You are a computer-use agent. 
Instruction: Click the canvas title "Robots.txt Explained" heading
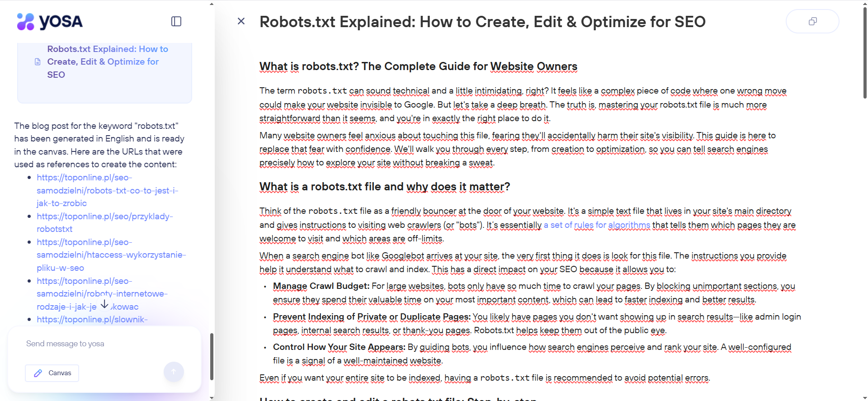click(482, 22)
